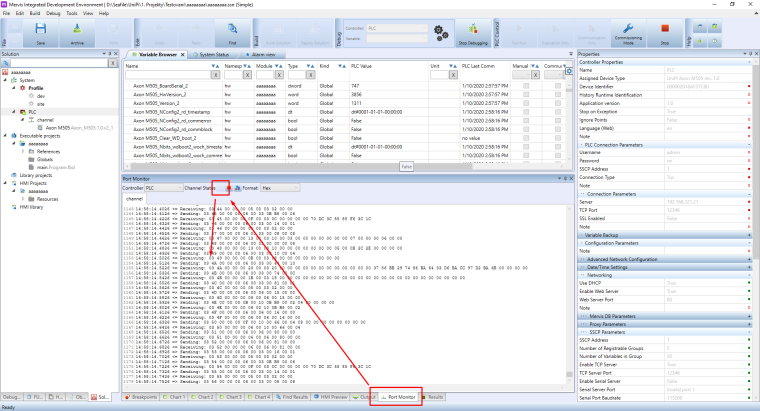This screenshot has height=411, width=760.
Task: Click the Name column filter input field
Action: [165, 74]
